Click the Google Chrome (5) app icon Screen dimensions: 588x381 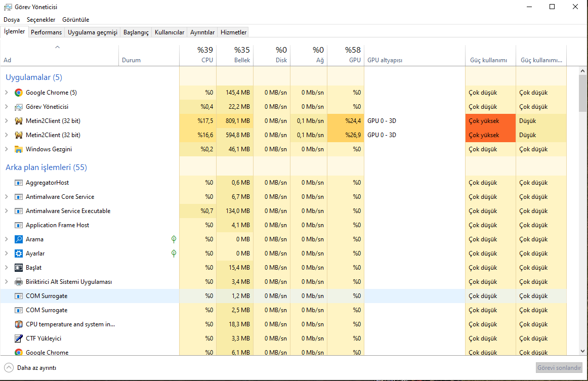coord(19,93)
